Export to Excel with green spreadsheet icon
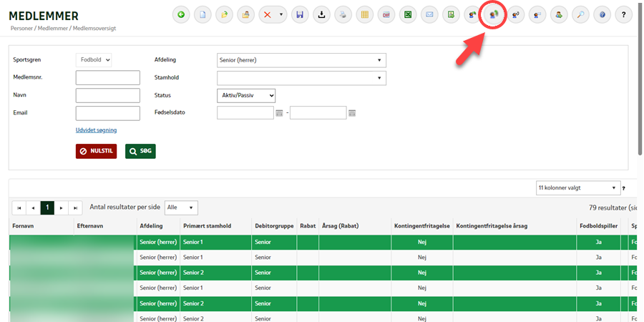The height and width of the screenshot is (322, 644). [408, 15]
